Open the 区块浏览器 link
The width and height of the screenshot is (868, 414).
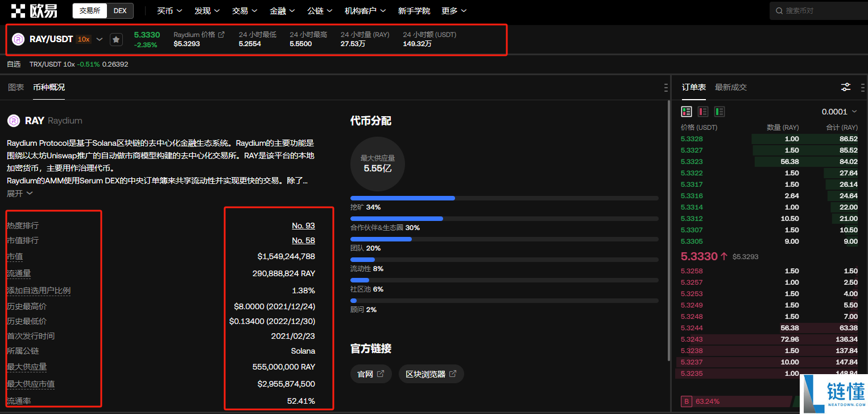tap(431, 374)
